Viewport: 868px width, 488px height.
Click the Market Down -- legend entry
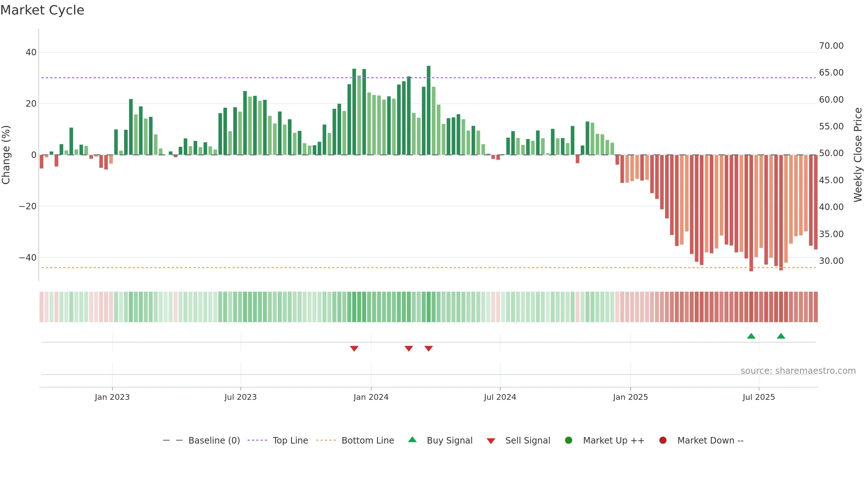[x=701, y=440]
